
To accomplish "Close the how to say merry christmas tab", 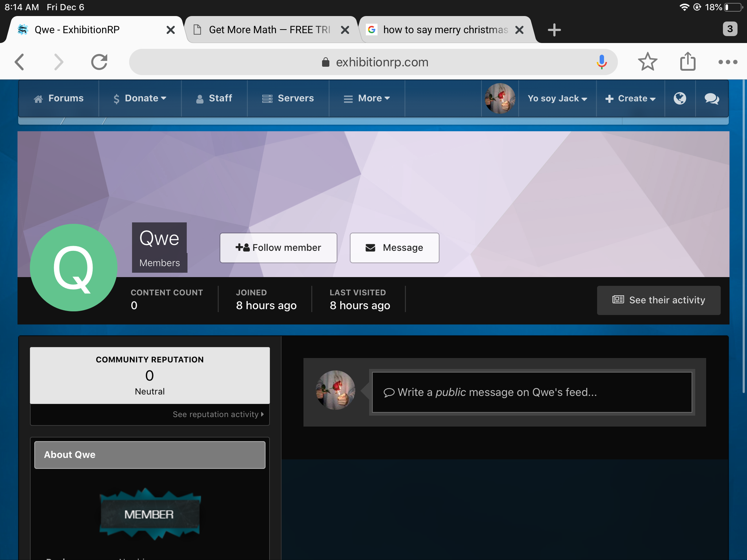I will 519,30.
